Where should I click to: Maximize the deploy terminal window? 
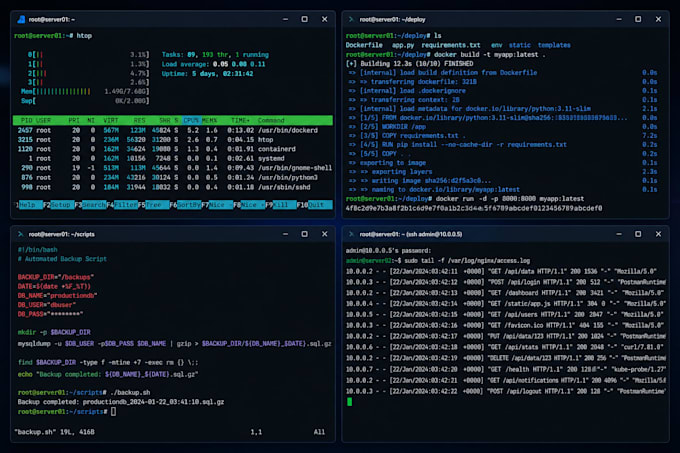pos(638,20)
